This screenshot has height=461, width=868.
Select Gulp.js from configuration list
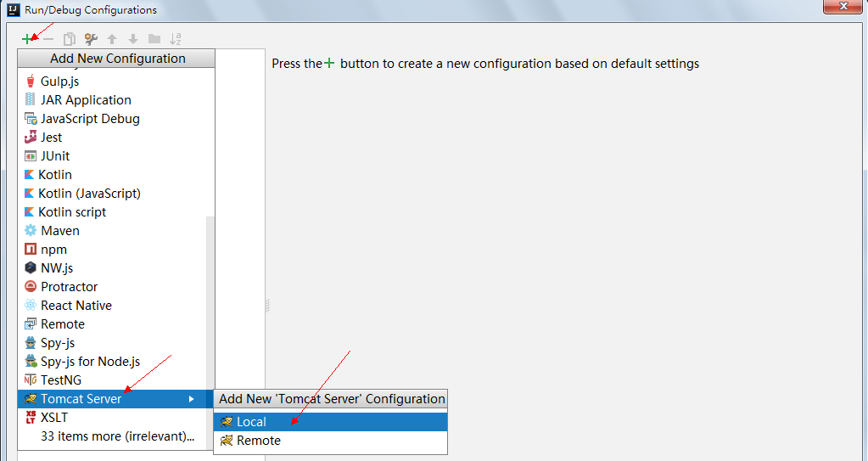[x=116, y=82]
